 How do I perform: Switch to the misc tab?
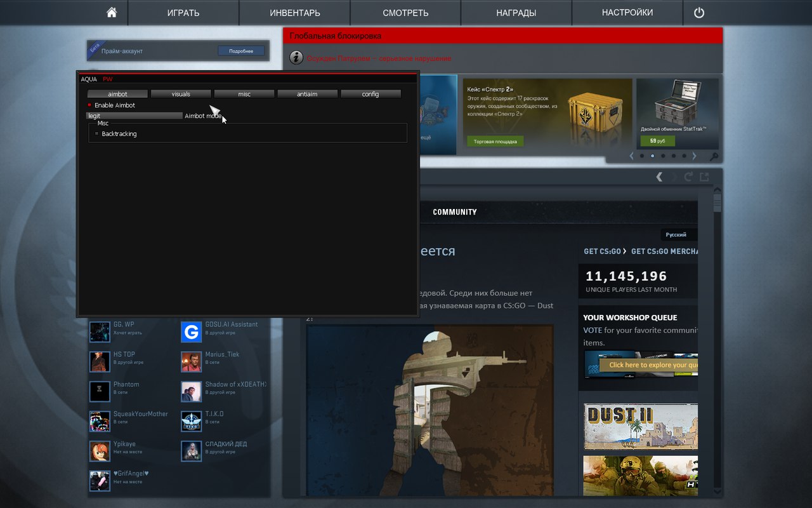tap(244, 94)
